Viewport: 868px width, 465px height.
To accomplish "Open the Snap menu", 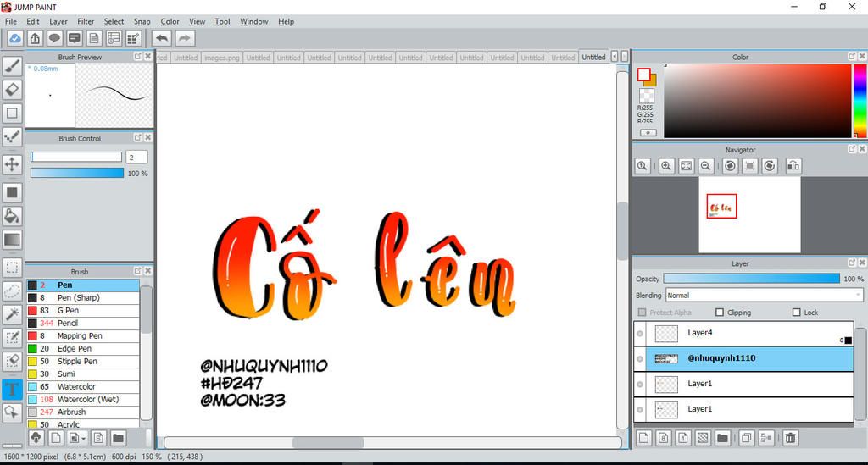I will tap(142, 21).
